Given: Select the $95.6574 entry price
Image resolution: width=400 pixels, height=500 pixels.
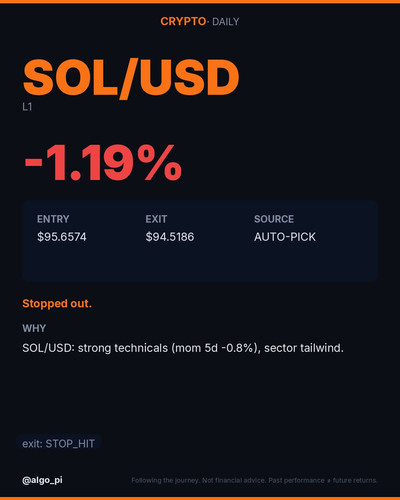Looking at the screenshot, I should coord(62,237).
